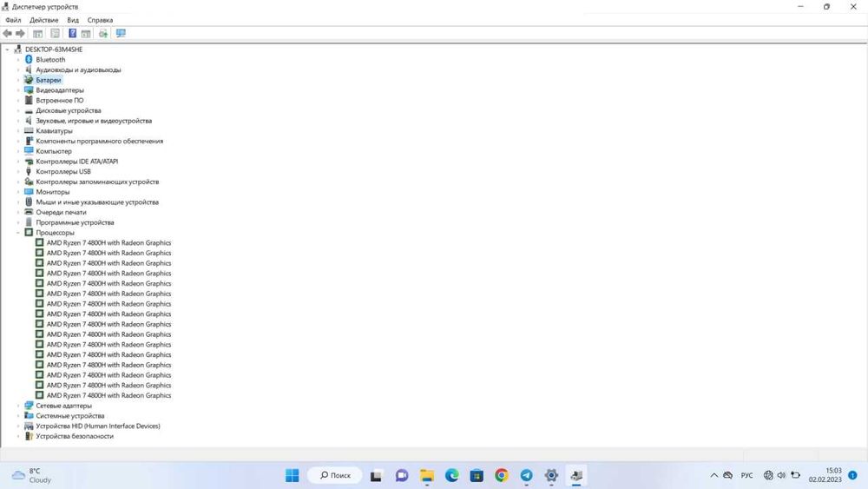Select Контроллеры запоминающих устройств
This screenshot has height=489, width=868.
point(97,182)
